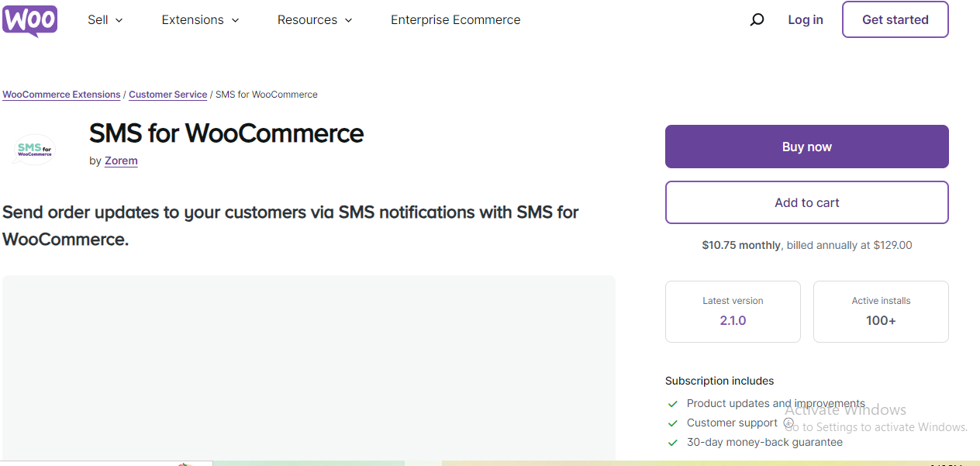Follow the Customer Service breadcrumb link
Viewport: 980px width, 466px height.
tap(167, 95)
